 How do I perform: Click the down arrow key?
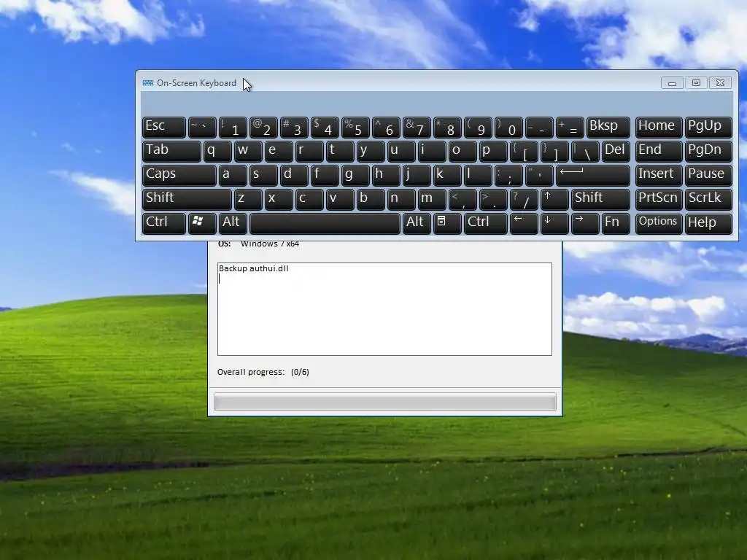[554, 223]
